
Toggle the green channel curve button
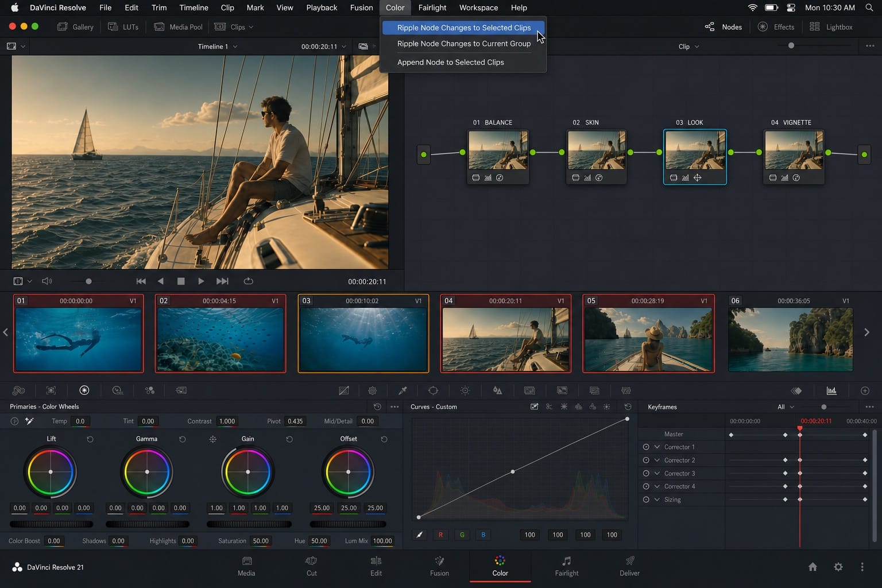462,535
